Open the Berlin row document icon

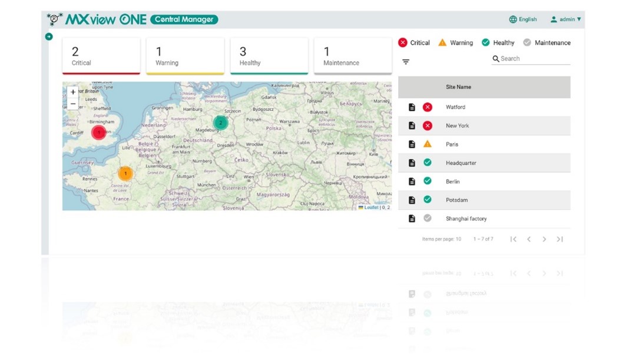(412, 181)
